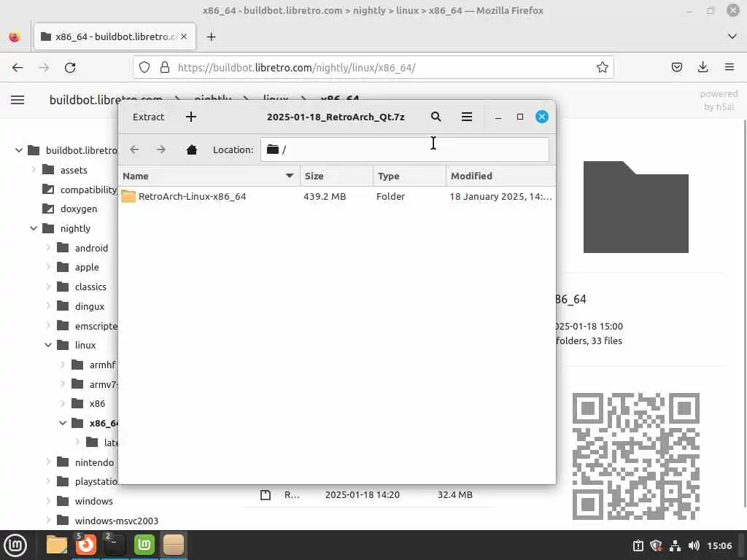This screenshot has width=747, height=560.
Task: Go back in the archive location bar
Action: point(135,149)
